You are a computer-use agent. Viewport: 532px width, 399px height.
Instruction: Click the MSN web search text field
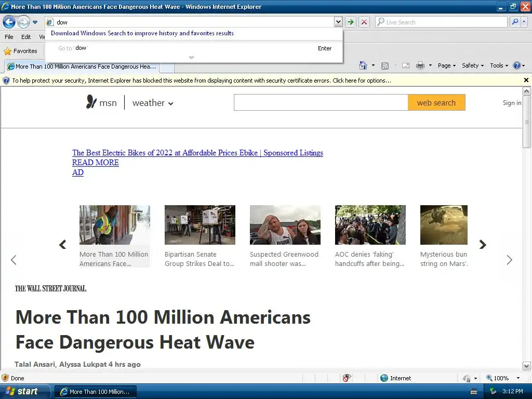[x=321, y=102]
